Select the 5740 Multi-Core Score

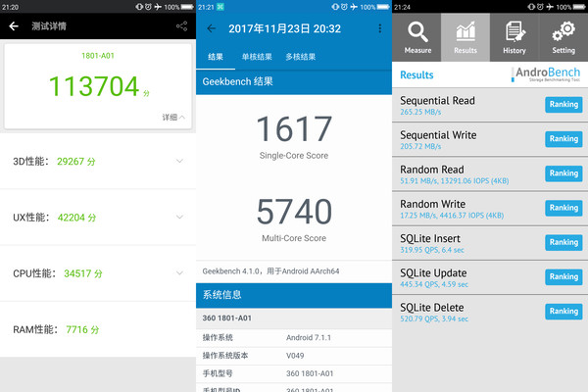[x=294, y=212]
